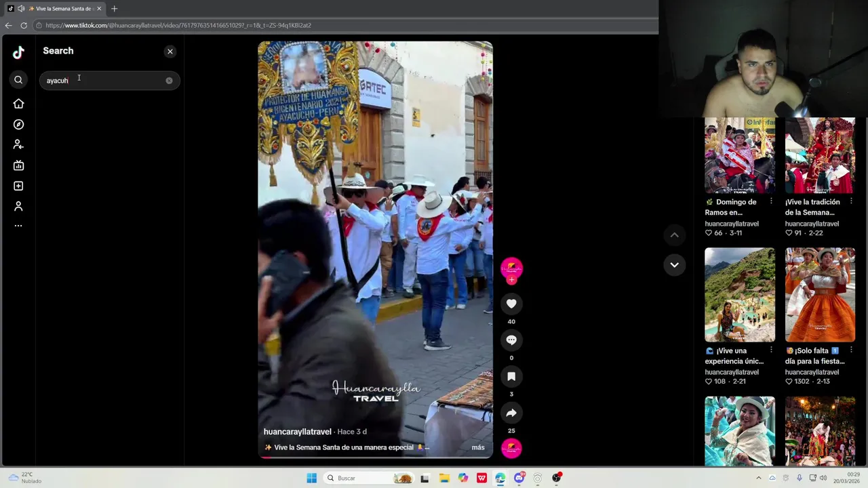Click the taskbar Buscar search box

(368, 478)
